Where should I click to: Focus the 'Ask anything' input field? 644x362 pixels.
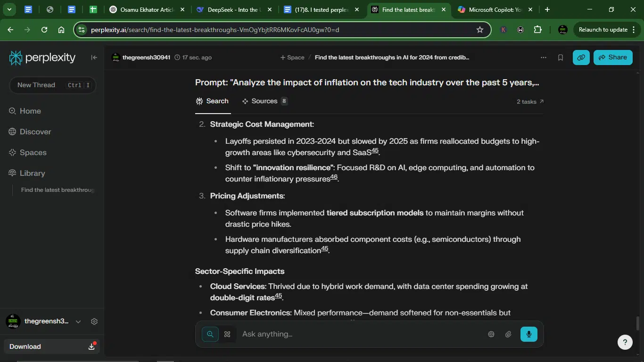(361, 334)
